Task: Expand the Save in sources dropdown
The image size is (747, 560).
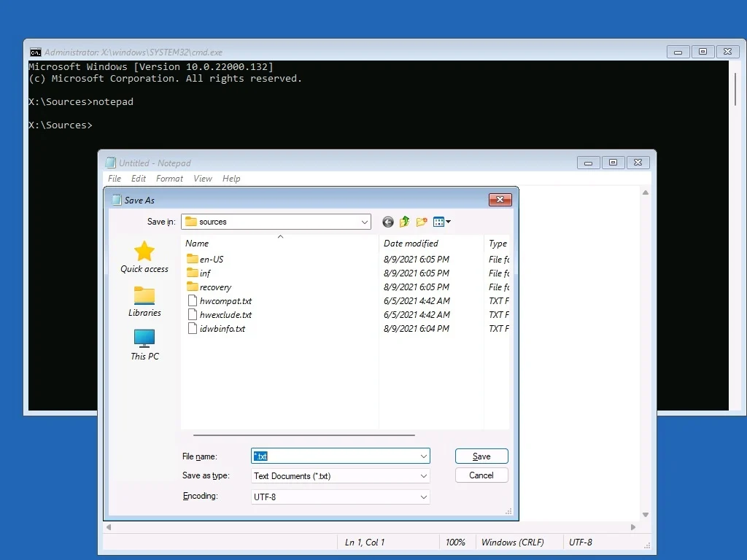Action: pyautogui.click(x=365, y=222)
